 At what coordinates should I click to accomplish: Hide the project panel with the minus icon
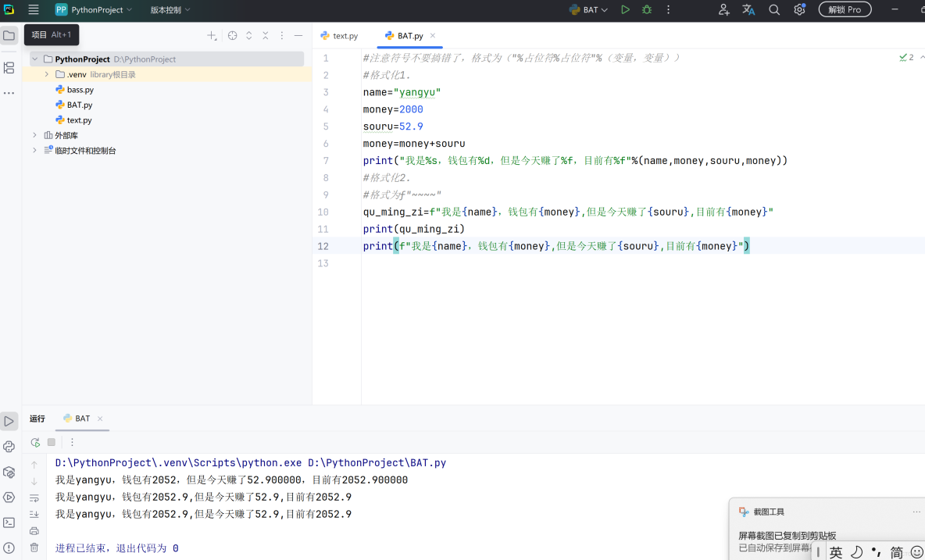[x=298, y=35]
